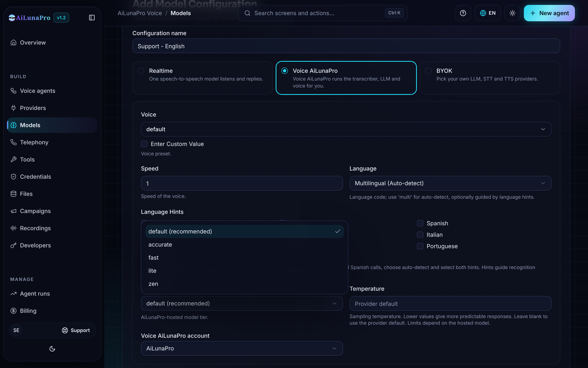
Task: Open the Language dropdown showing Multilingual
Action: click(x=450, y=183)
